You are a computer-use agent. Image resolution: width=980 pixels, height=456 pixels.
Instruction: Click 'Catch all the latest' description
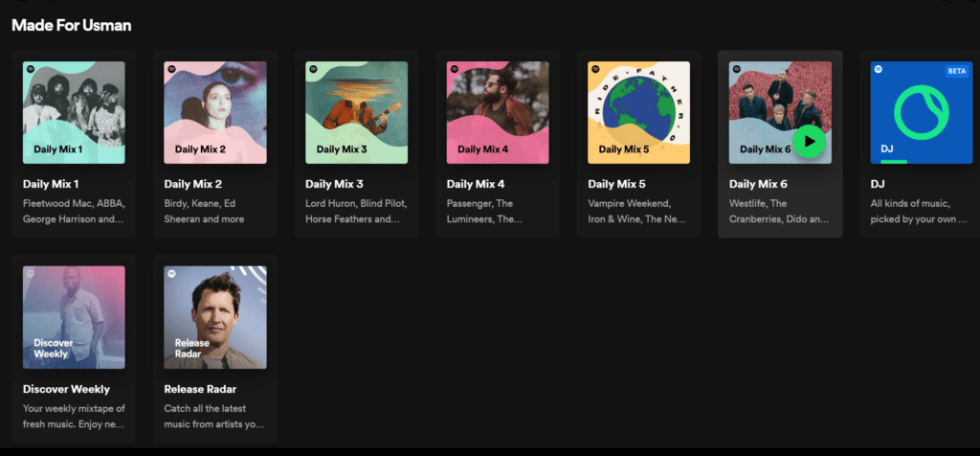[214, 417]
